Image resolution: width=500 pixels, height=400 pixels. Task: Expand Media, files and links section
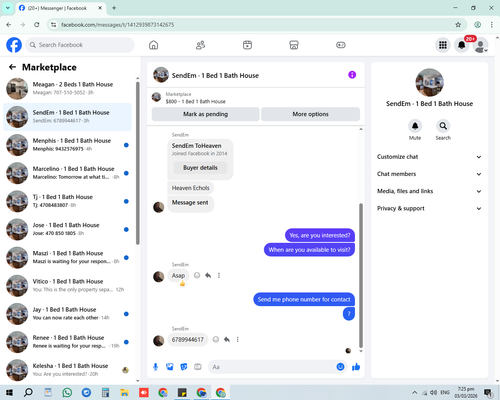pos(429,191)
